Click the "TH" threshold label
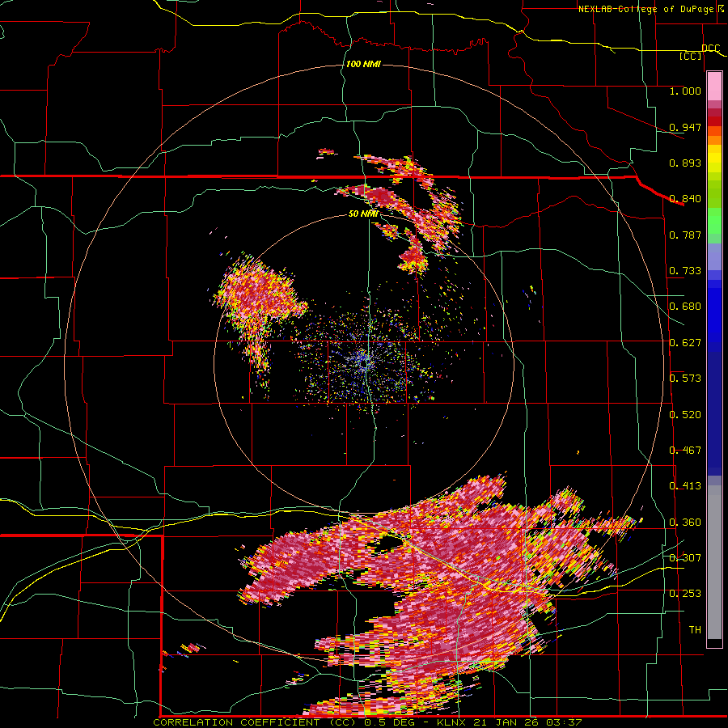The height and width of the screenshot is (728, 728). [x=695, y=630]
